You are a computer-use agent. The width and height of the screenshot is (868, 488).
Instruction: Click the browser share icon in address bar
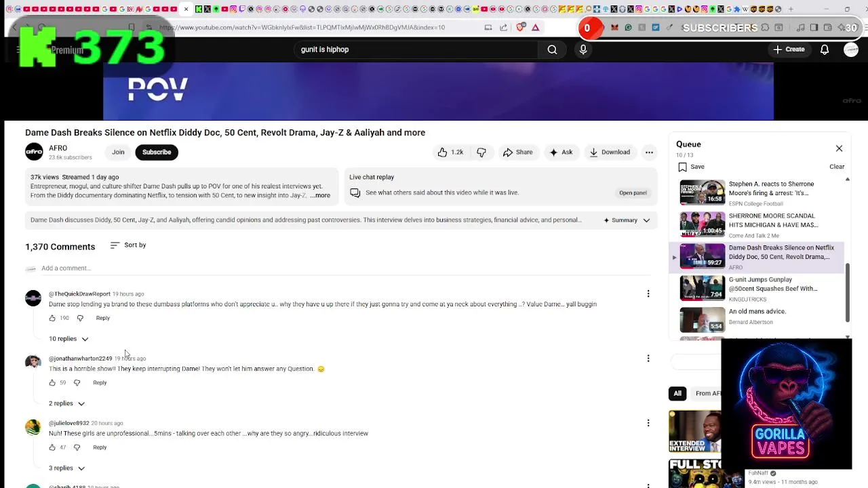coord(503,28)
